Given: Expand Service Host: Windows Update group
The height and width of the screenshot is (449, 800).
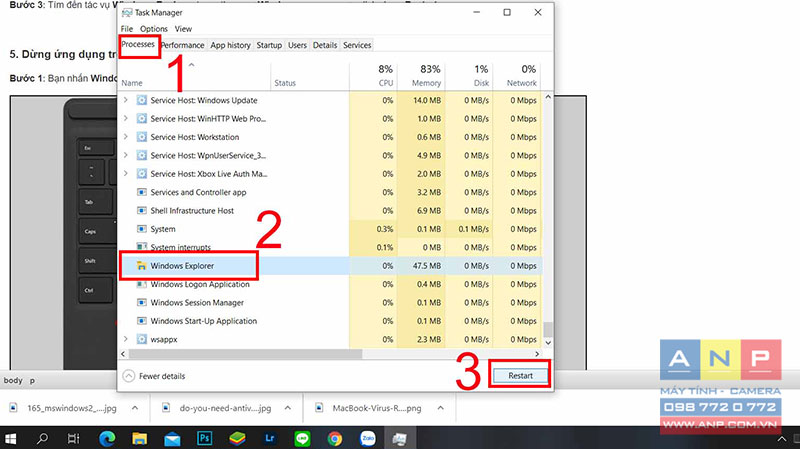Looking at the screenshot, I should [x=126, y=100].
